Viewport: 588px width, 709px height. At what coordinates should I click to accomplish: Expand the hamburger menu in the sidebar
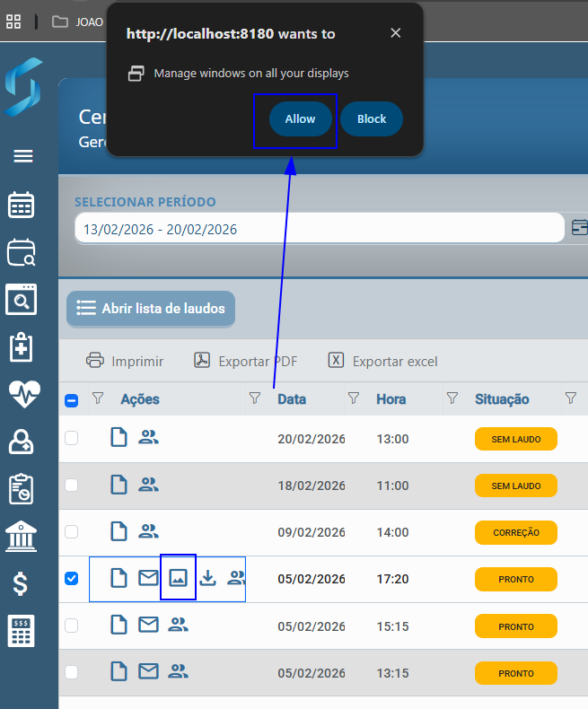click(x=23, y=156)
